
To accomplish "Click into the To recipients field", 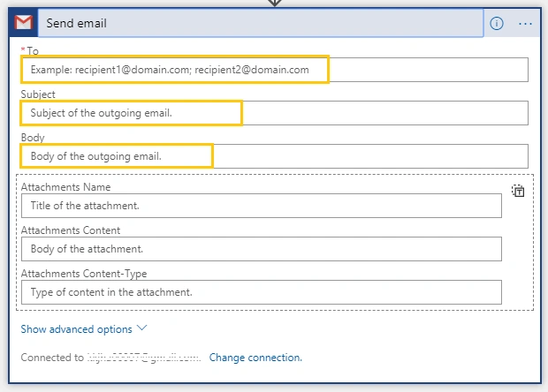I will pyautogui.click(x=275, y=70).
